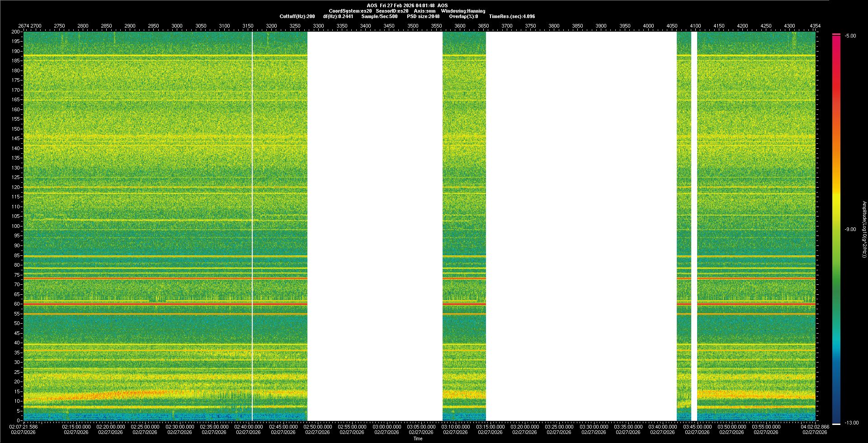Click the TimeRes.(sec):4.096 header text
The height and width of the screenshot is (443, 868).
(512, 16)
